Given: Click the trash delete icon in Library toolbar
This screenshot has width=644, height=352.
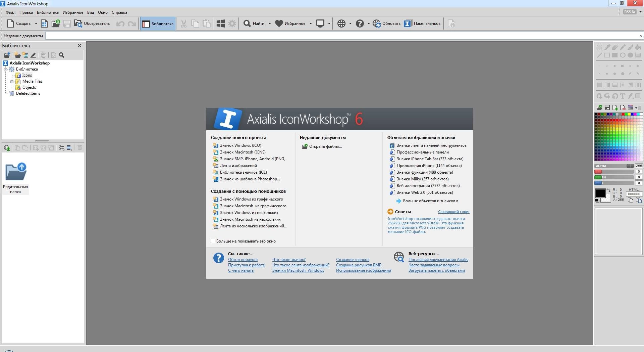Looking at the screenshot, I should click(43, 55).
